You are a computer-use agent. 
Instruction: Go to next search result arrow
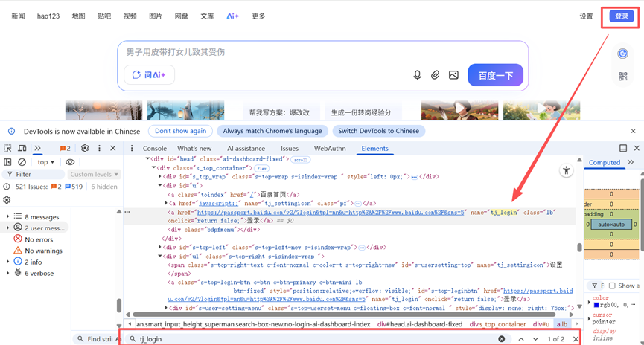535,339
